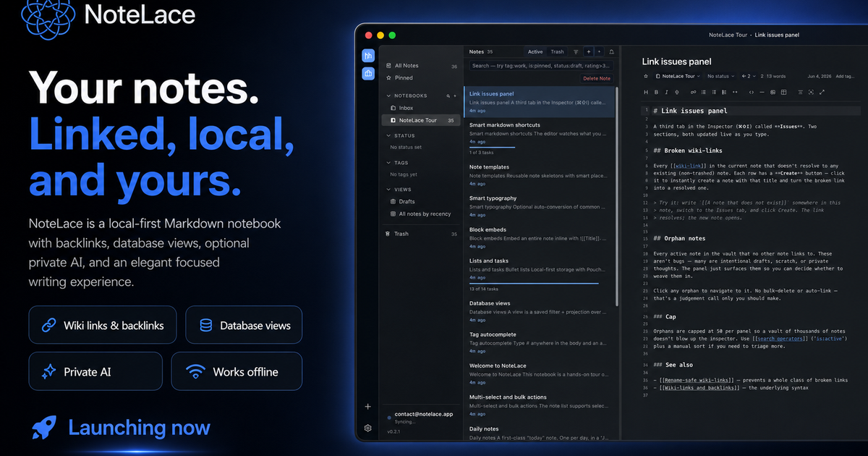Click the NoteLace logo
This screenshot has width=868, height=456.
(108, 16)
